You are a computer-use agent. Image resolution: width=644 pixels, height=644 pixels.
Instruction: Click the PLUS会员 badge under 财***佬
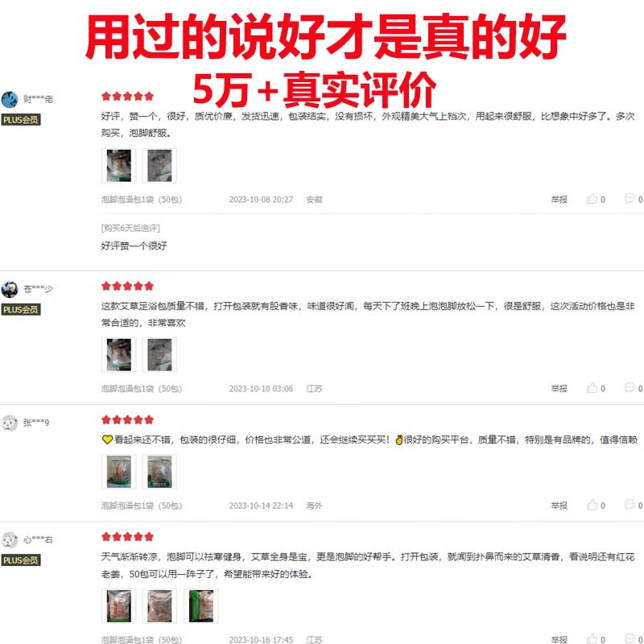point(21,120)
